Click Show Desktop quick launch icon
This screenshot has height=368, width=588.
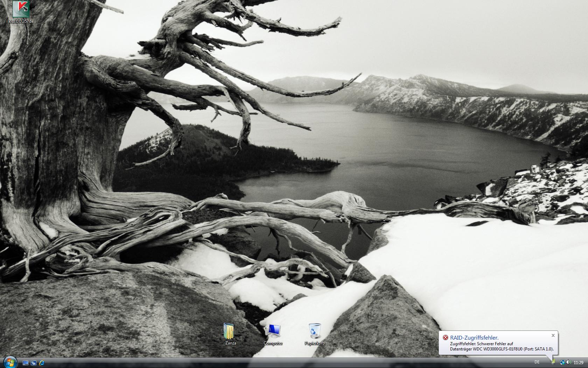26,363
